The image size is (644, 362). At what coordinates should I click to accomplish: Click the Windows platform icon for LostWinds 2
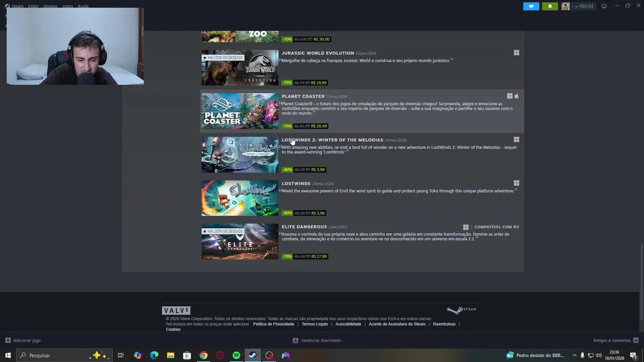[x=516, y=140]
